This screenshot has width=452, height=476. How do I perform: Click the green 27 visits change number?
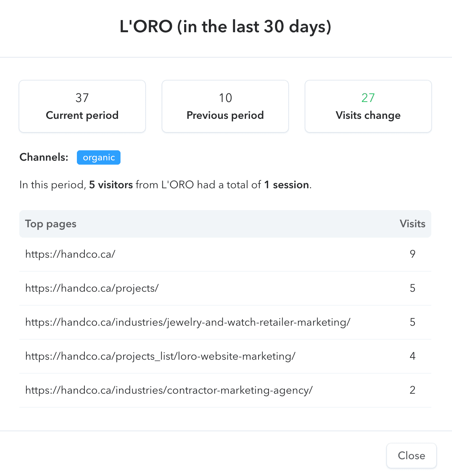(368, 98)
